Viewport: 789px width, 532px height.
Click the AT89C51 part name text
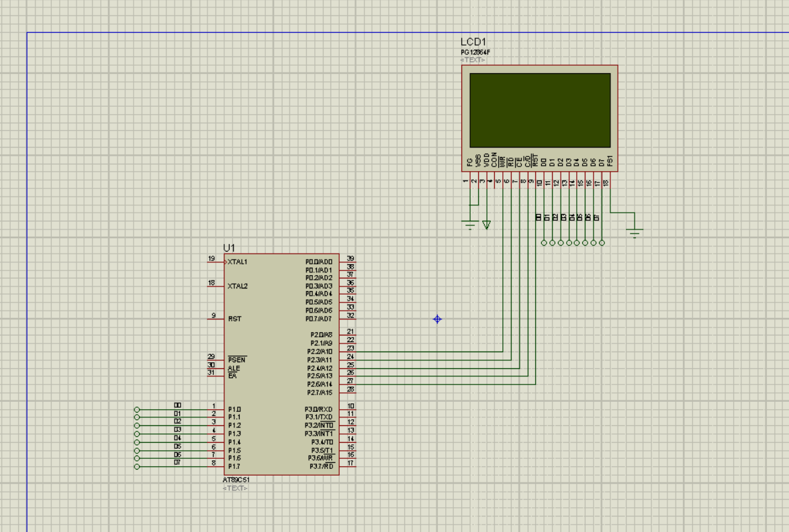pos(236,480)
